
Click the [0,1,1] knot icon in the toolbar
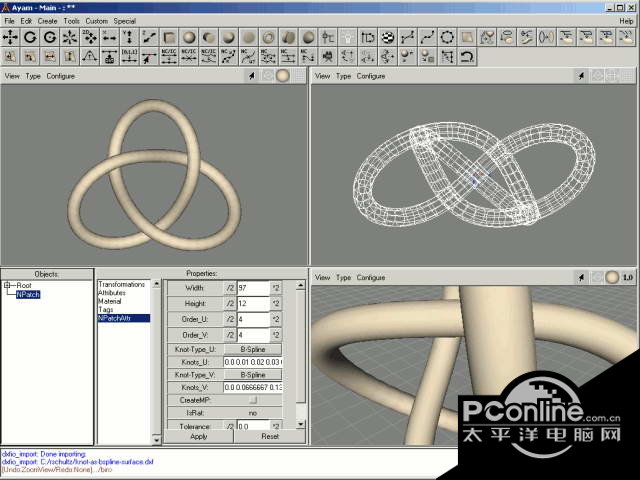[x=129, y=57]
